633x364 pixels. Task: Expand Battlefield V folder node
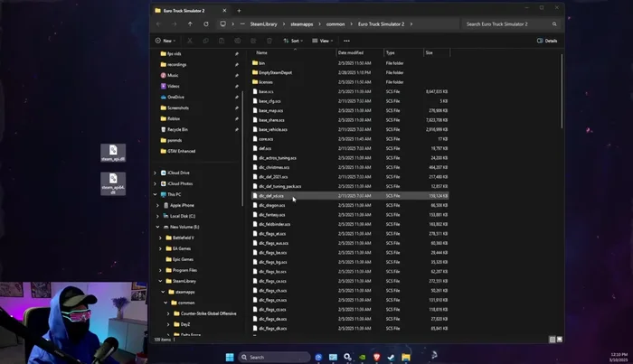[x=161, y=238]
